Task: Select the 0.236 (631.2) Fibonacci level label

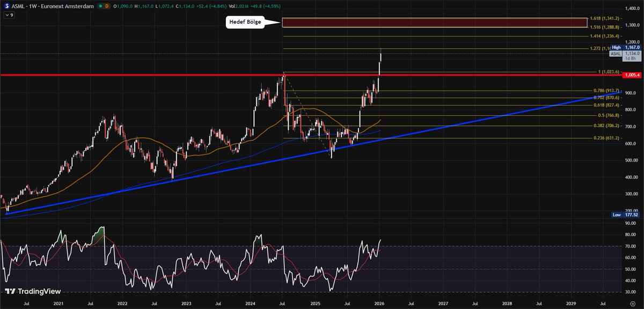Action: [606, 138]
